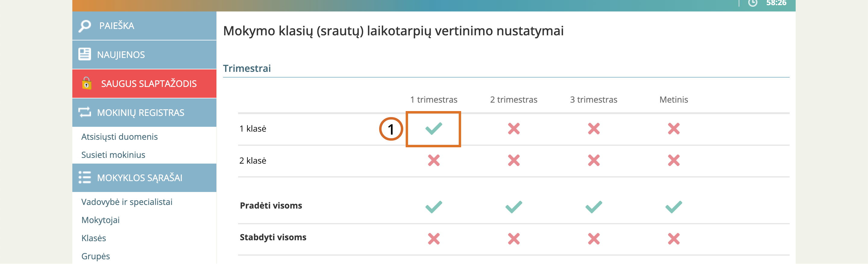This screenshot has height=265, width=868.
Task: Collapse the Mokyklos sąrašai menu section
Action: point(140,177)
